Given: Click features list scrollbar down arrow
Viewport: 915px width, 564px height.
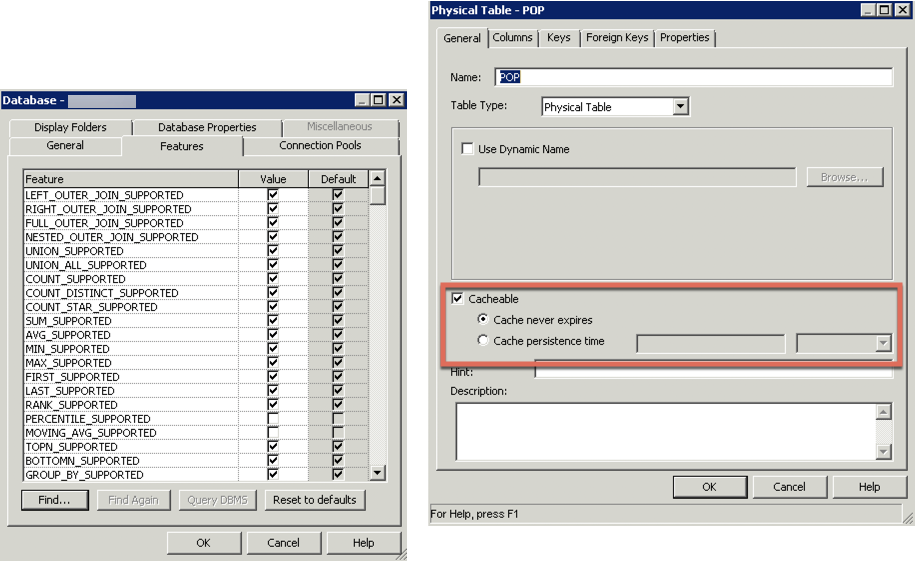Looking at the screenshot, I should [377, 473].
